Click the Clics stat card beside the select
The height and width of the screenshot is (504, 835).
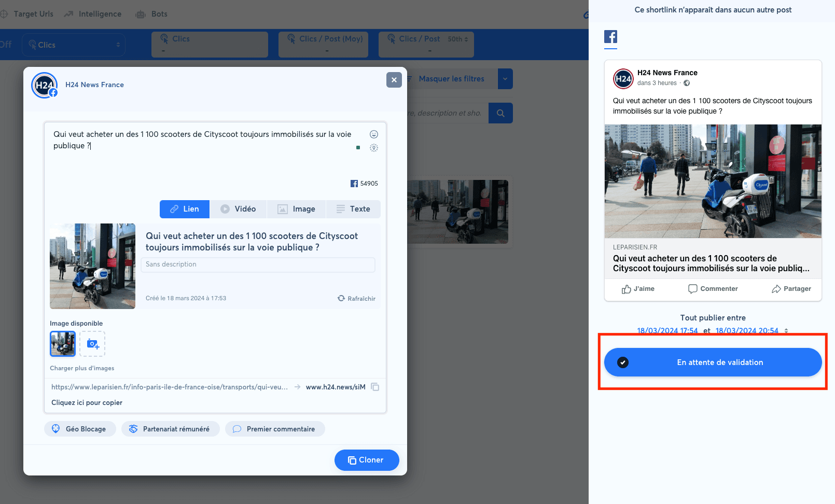pyautogui.click(x=210, y=45)
